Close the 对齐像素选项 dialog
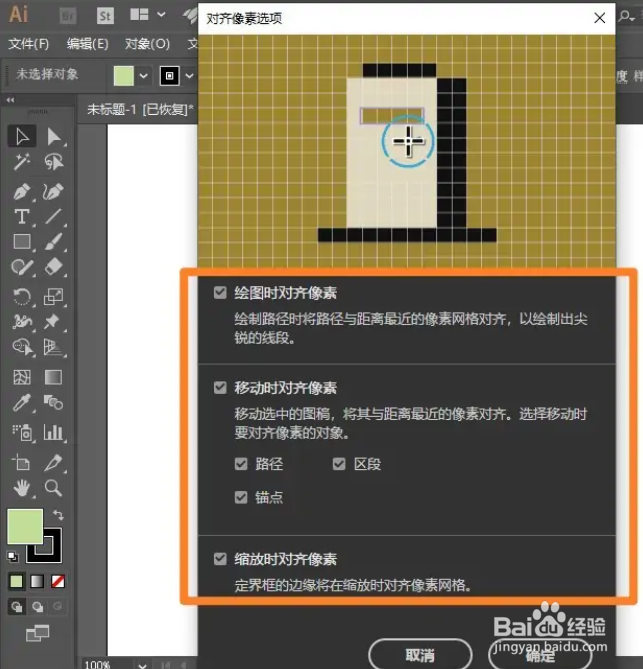This screenshot has width=643, height=669. pyautogui.click(x=599, y=18)
